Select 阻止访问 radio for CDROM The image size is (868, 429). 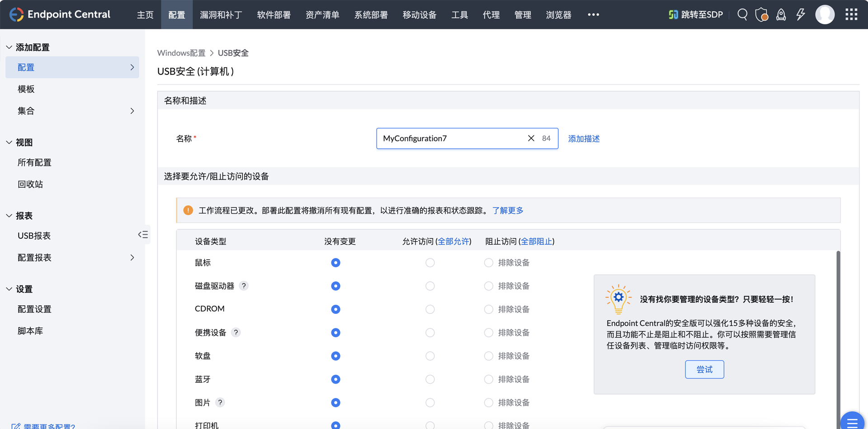(x=488, y=309)
